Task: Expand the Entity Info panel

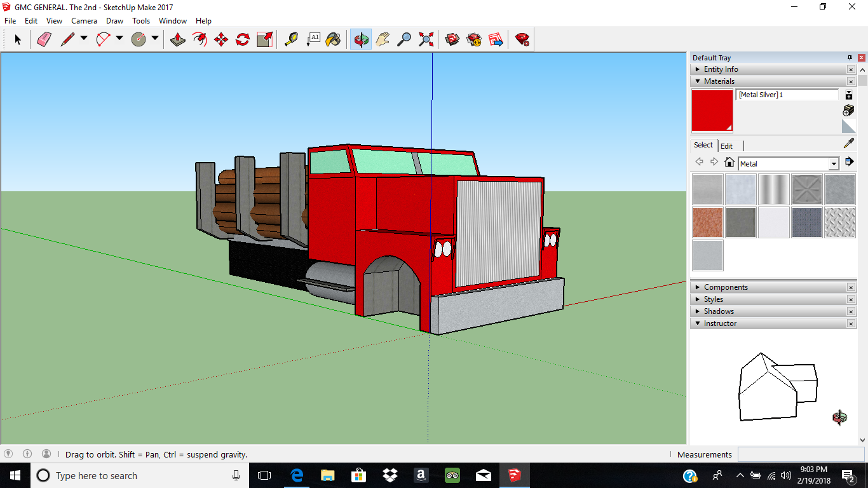Action: tap(721, 69)
